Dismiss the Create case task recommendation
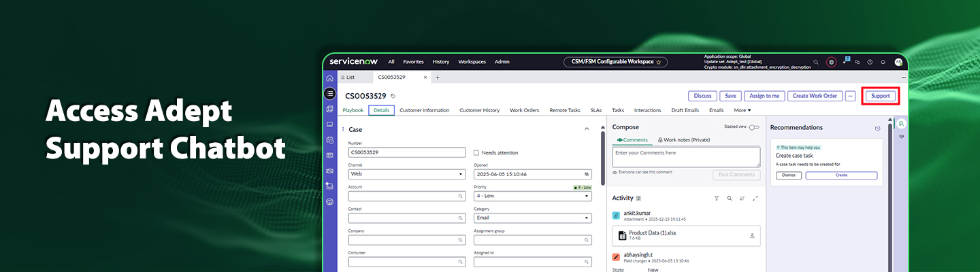This screenshot has height=272, width=980. (788, 175)
